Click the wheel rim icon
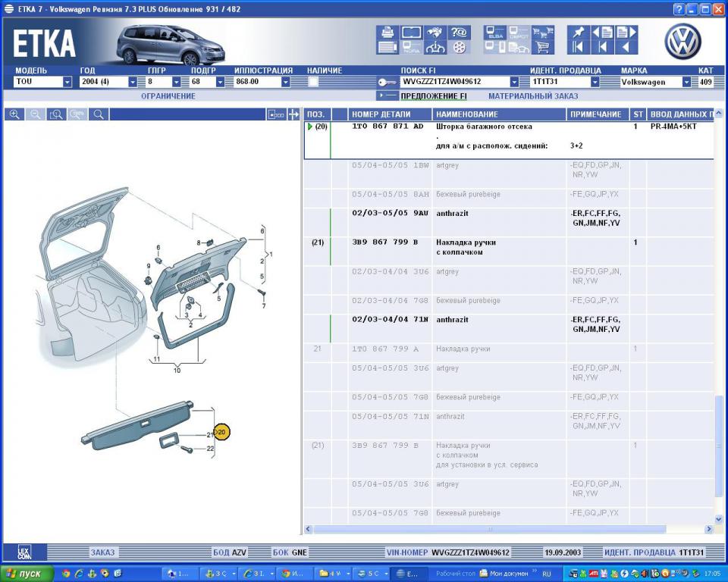The height and width of the screenshot is (582, 728). pyautogui.click(x=459, y=47)
